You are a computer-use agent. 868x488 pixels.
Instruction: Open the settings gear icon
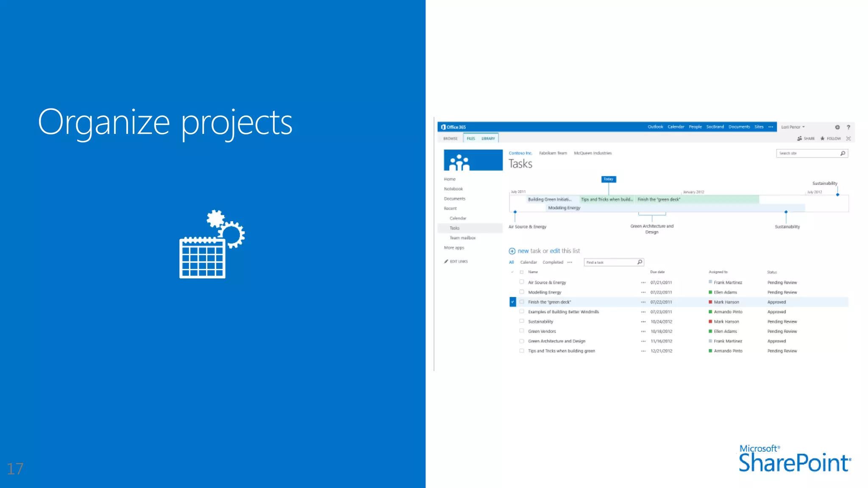coord(837,127)
